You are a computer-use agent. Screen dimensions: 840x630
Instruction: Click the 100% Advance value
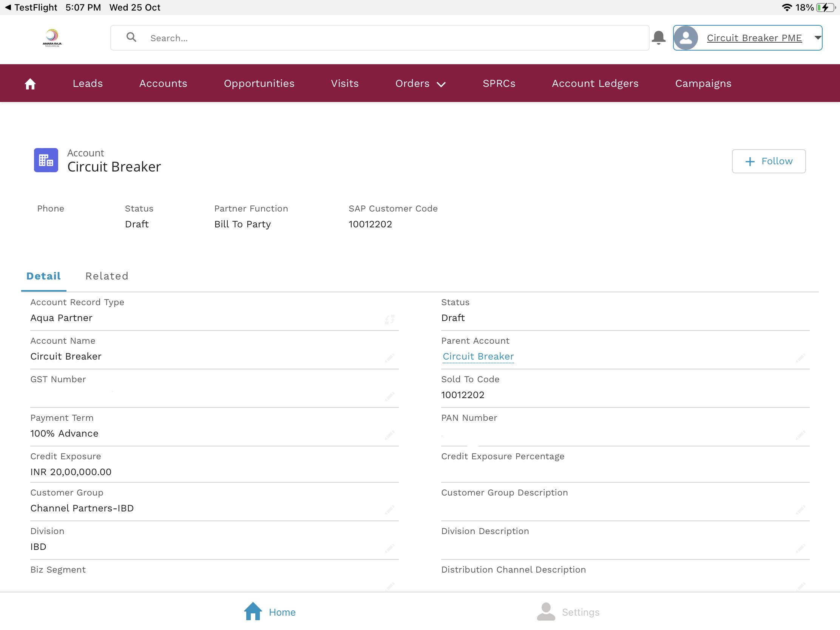click(x=64, y=433)
